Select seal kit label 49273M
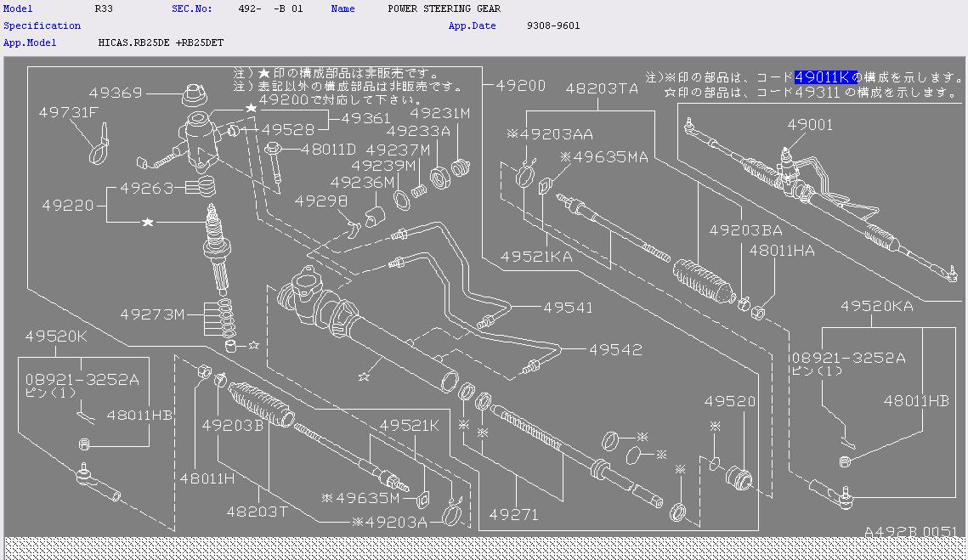This screenshot has height=560, width=968. [x=152, y=315]
